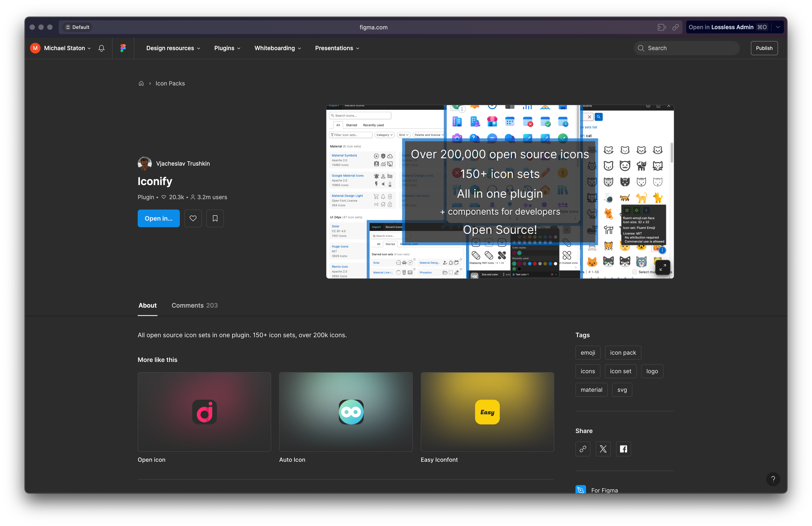Click the M user avatar
Image resolution: width=812 pixels, height=526 pixels.
click(x=35, y=48)
